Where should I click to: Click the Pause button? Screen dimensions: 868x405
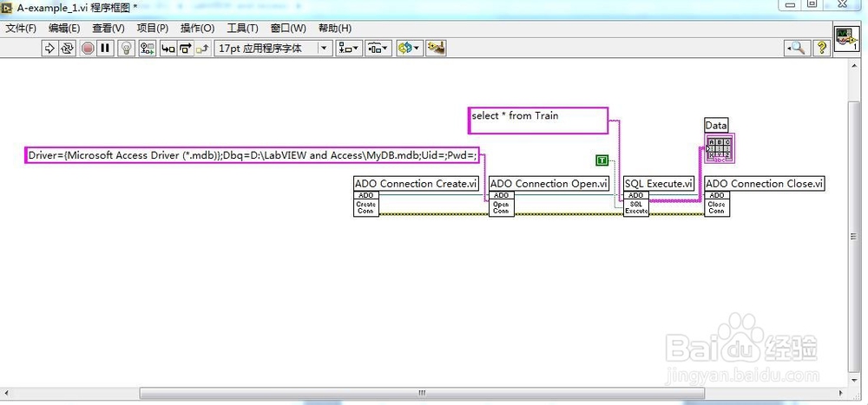(x=105, y=49)
